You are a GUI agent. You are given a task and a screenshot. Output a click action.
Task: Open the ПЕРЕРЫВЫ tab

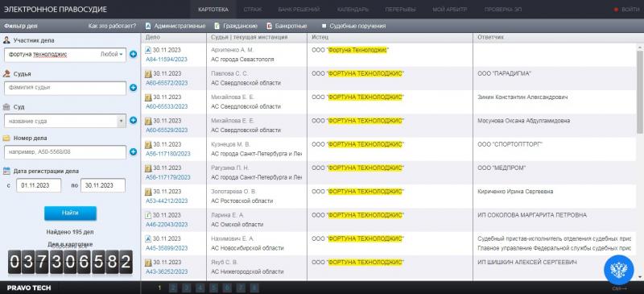[x=400, y=10]
